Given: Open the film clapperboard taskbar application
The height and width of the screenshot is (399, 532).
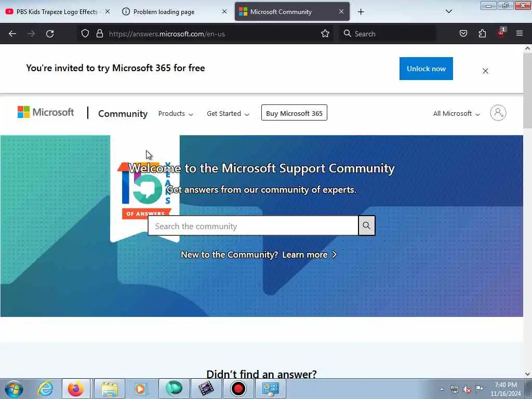Looking at the screenshot, I should (206, 389).
